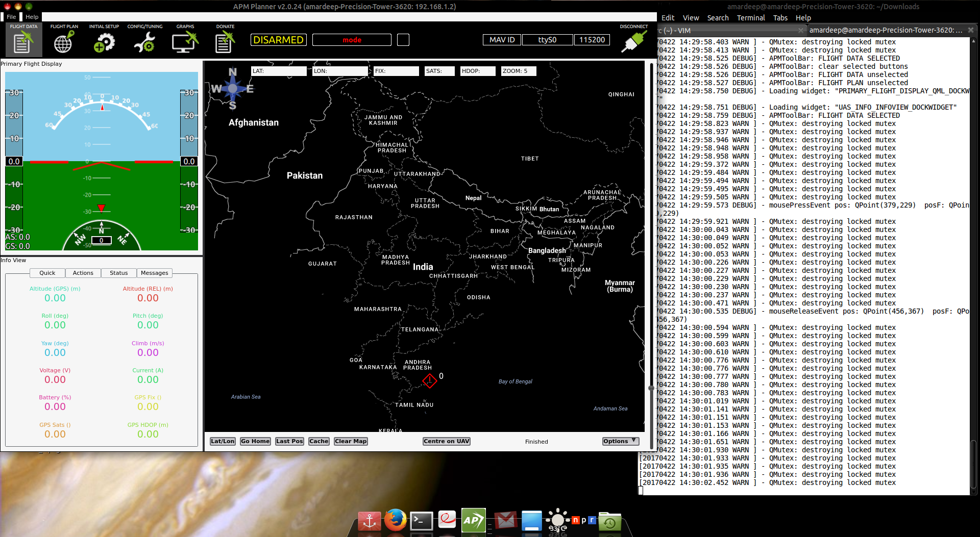Open the red e-swirl dock icon
Viewport: 980px width, 537px height.
447,521
